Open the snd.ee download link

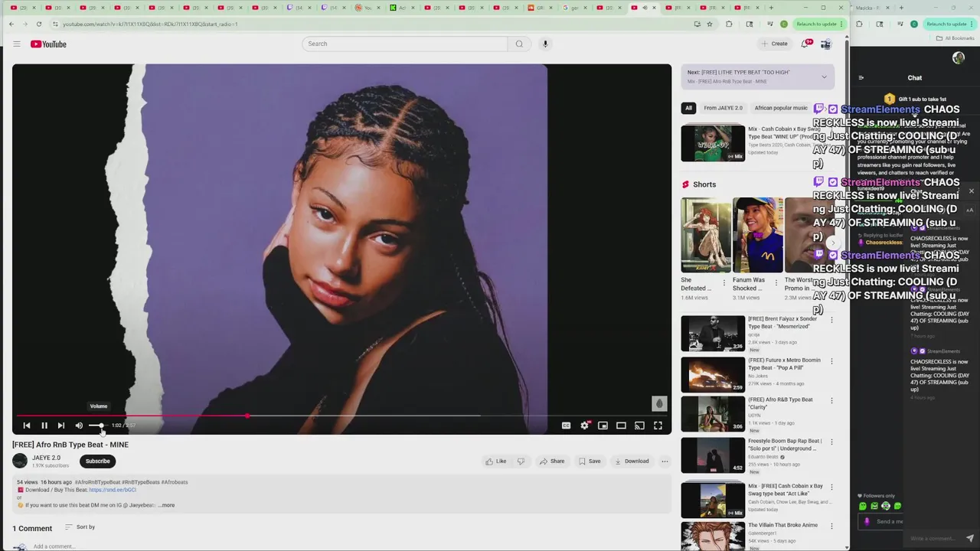click(113, 490)
